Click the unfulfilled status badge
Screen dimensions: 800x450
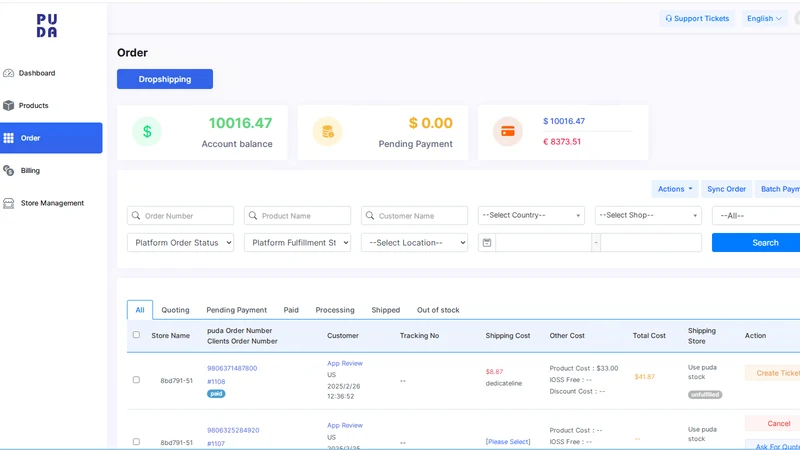coord(705,394)
